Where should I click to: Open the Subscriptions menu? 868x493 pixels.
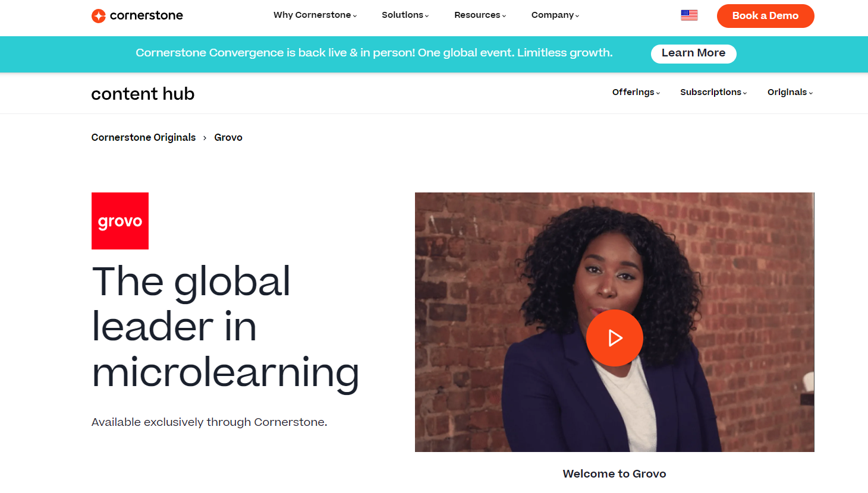[713, 92]
